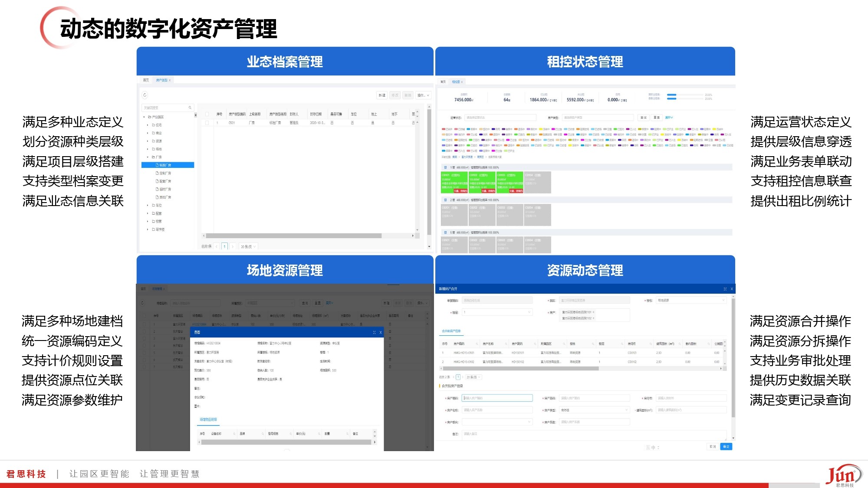868x488 pixels.
Task: Close the 新增房产合并 dialog
Action: tap(732, 289)
